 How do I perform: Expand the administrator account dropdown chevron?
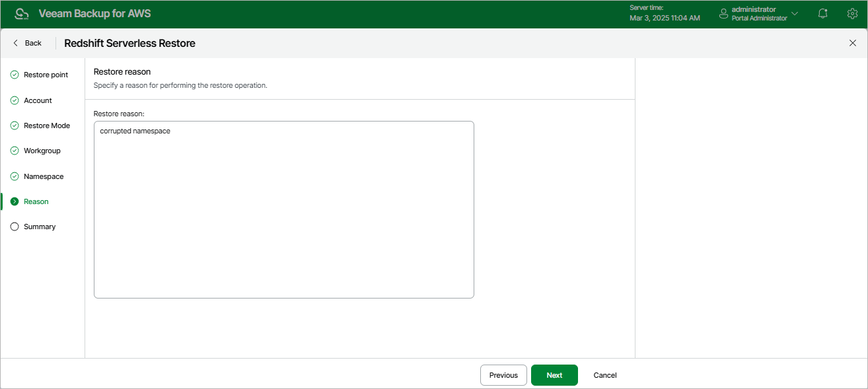tap(795, 13)
